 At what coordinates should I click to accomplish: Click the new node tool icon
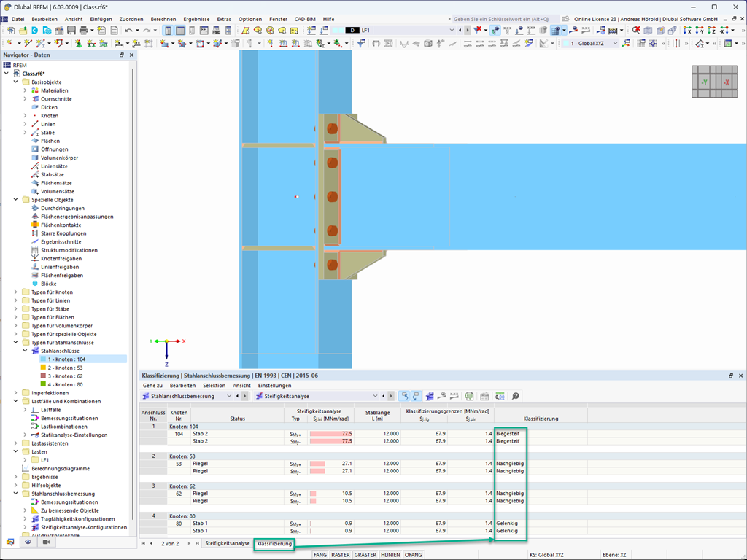pyautogui.click(x=10, y=43)
